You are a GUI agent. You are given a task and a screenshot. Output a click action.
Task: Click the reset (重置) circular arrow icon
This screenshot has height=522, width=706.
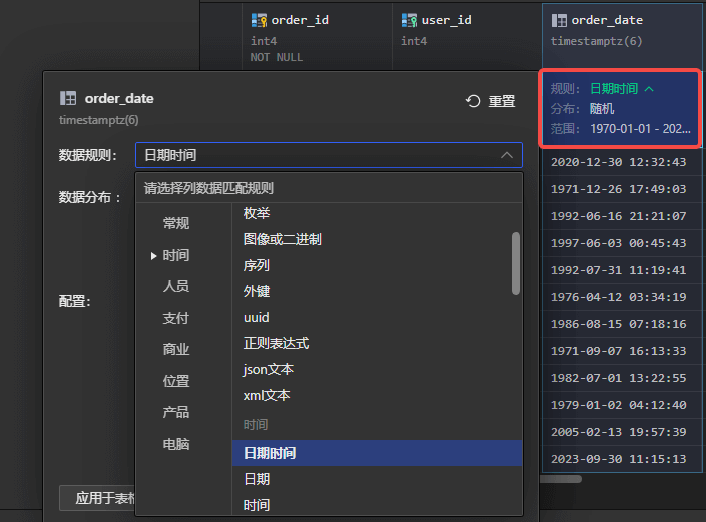[473, 101]
